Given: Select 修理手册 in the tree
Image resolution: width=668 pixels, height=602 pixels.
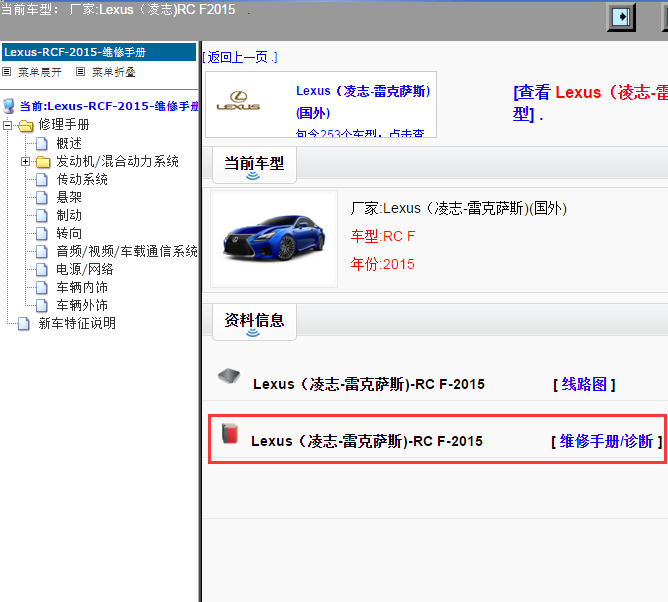Looking at the screenshot, I should click(64, 124).
